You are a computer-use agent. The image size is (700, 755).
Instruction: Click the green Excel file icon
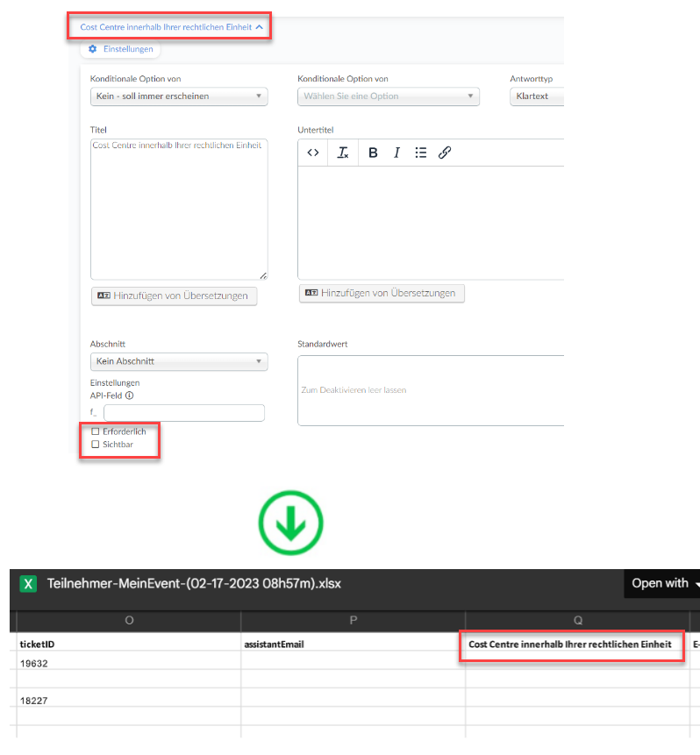pos(28,584)
